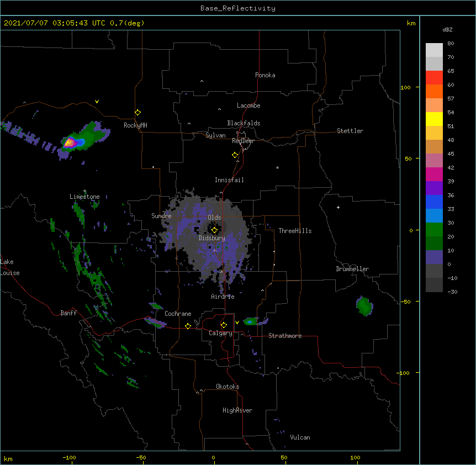Click the ThreeHills town label
The height and width of the screenshot is (465, 476).
pos(295,231)
